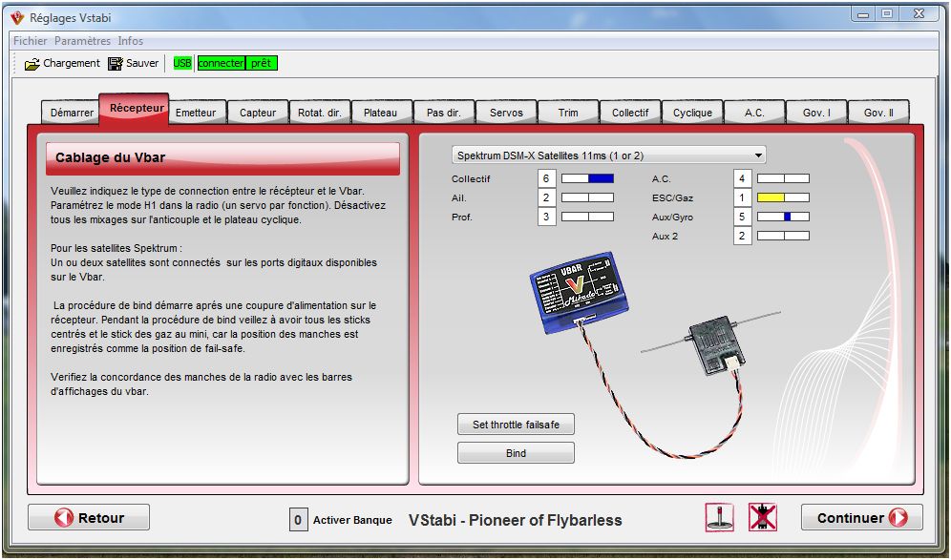This screenshot has width=951, height=560.
Task: Click the Aux/Gyro label
Action: click(x=672, y=217)
